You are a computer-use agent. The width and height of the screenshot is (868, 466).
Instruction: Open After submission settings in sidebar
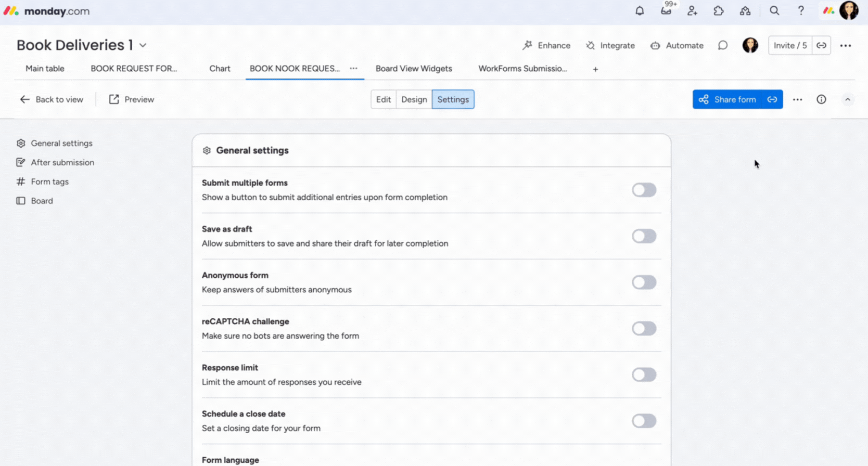coord(55,162)
